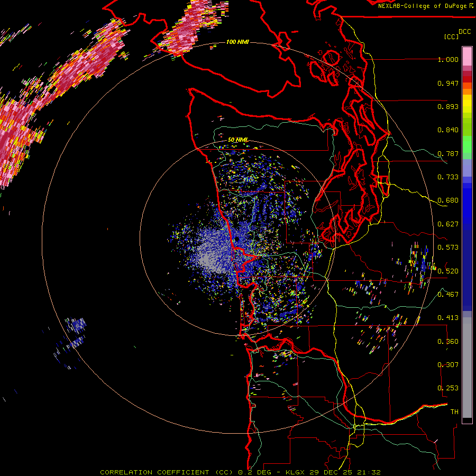
Task: Select the 0.573 scale value
Action: pyautogui.click(x=448, y=248)
